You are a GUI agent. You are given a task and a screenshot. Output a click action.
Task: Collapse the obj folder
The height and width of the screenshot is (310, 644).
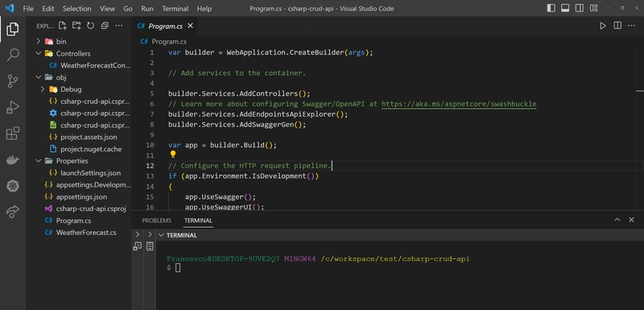[38, 77]
